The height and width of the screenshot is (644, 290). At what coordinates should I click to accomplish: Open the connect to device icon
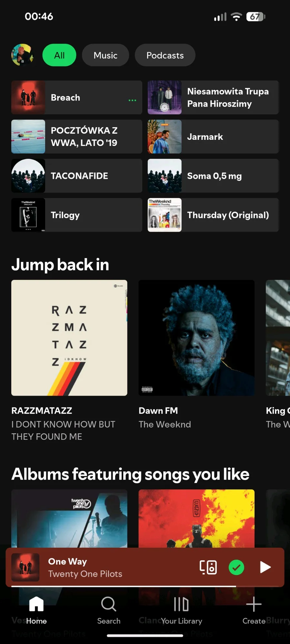pyautogui.click(x=208, y=567)
